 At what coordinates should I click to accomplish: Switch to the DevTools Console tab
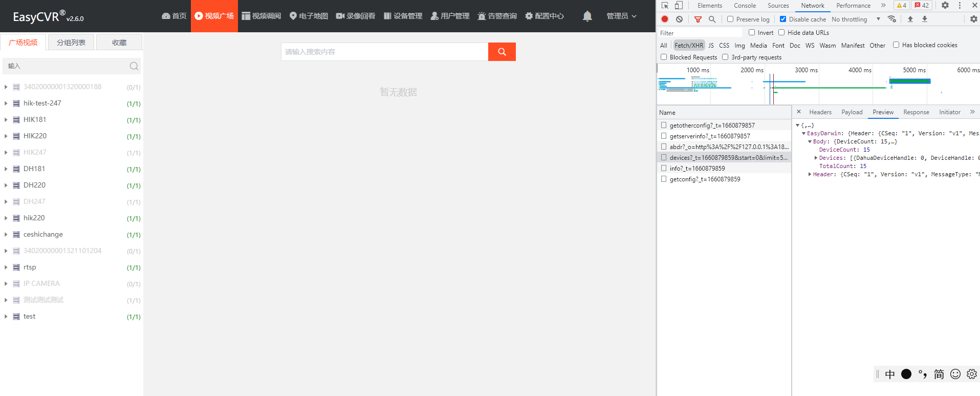(x=745, y=5)
